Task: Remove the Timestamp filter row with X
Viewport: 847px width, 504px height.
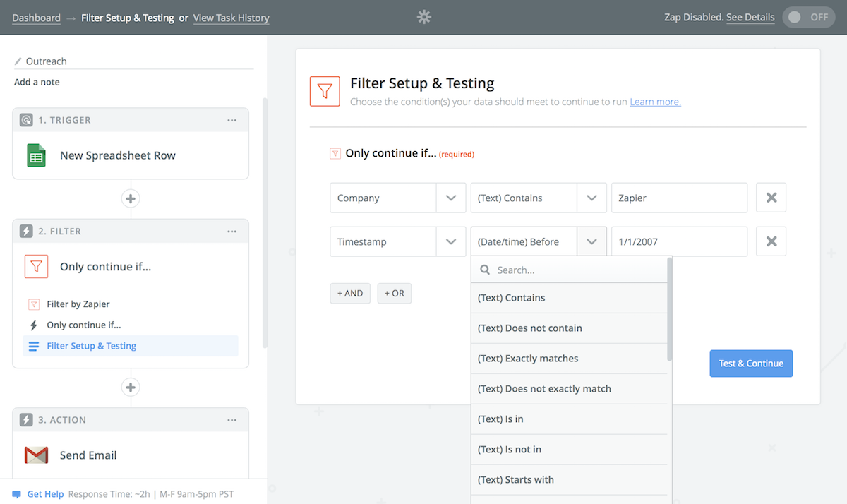Action: (x=771, y=241)
